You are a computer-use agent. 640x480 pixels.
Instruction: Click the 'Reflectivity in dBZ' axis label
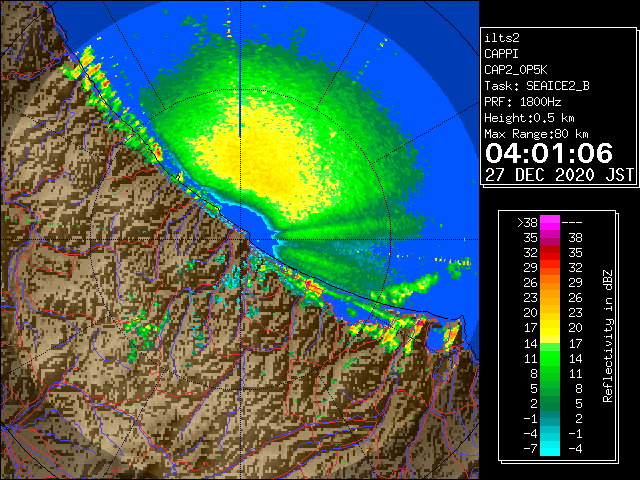pyautogui.click(x=607, y=336)
